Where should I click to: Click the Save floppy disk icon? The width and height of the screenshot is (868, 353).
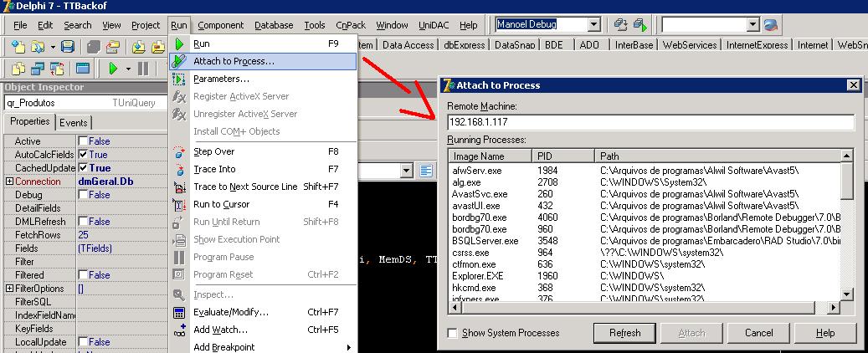point(68,47)
